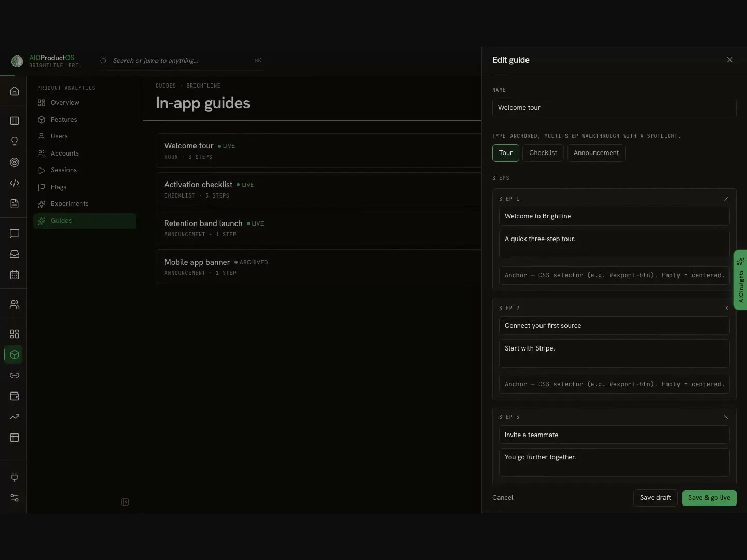Click the Cancel button
The width and height of the screenshot is (747, 560).
click(x=503, y=498)
